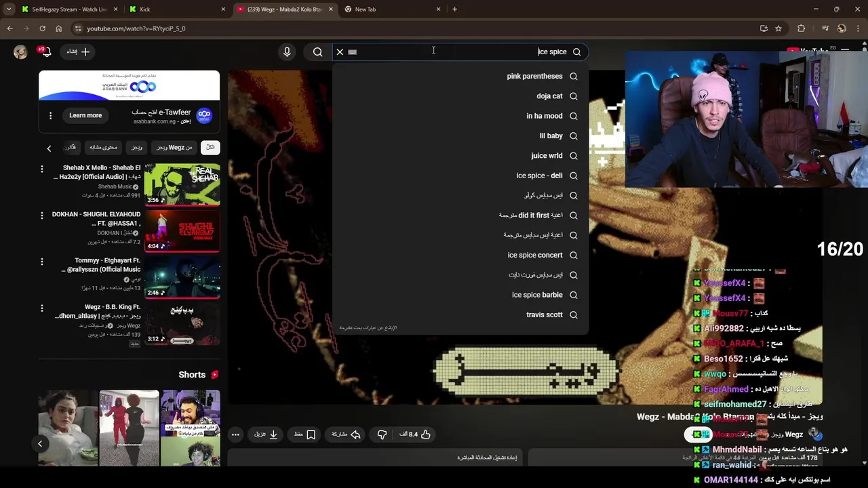The image size is (868, 488).
Task: Select the 'الكل' filter chip
Action: point(210,147)
